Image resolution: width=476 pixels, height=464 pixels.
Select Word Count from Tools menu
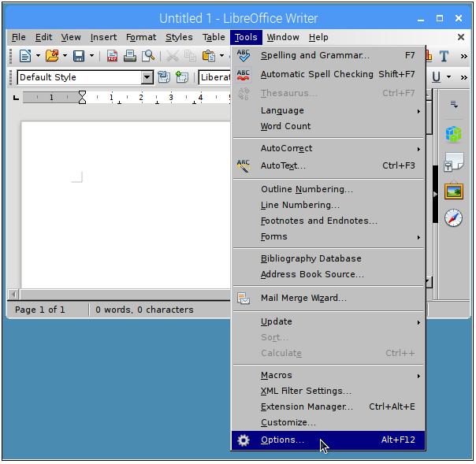(x=328, y=126)
